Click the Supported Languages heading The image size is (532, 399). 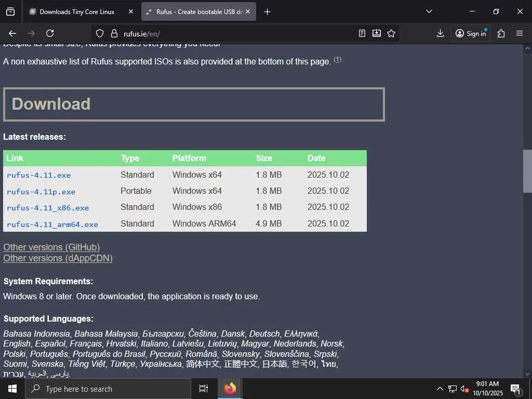(48, 318)
